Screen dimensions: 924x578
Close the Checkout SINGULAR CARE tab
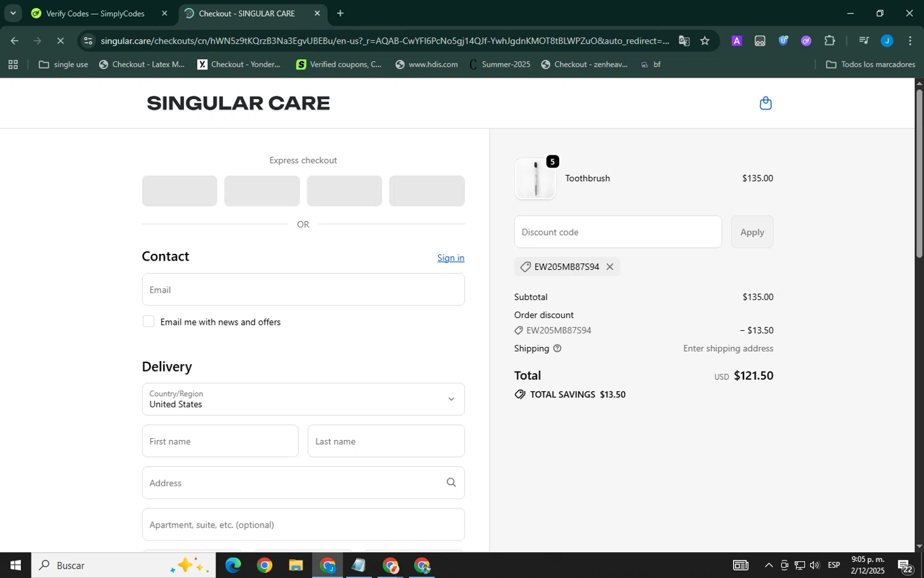coord(317,14)
